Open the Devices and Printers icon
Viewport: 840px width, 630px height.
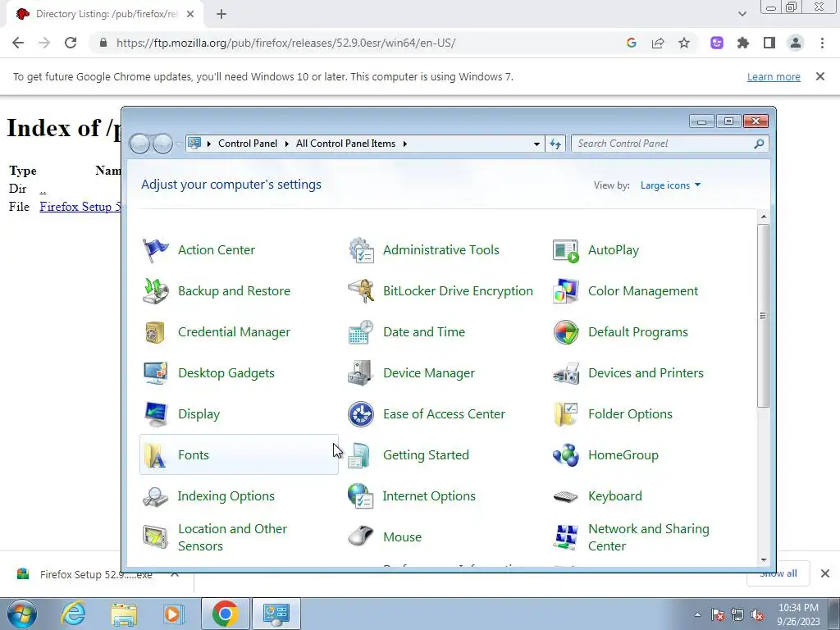(x=566, y=373)
